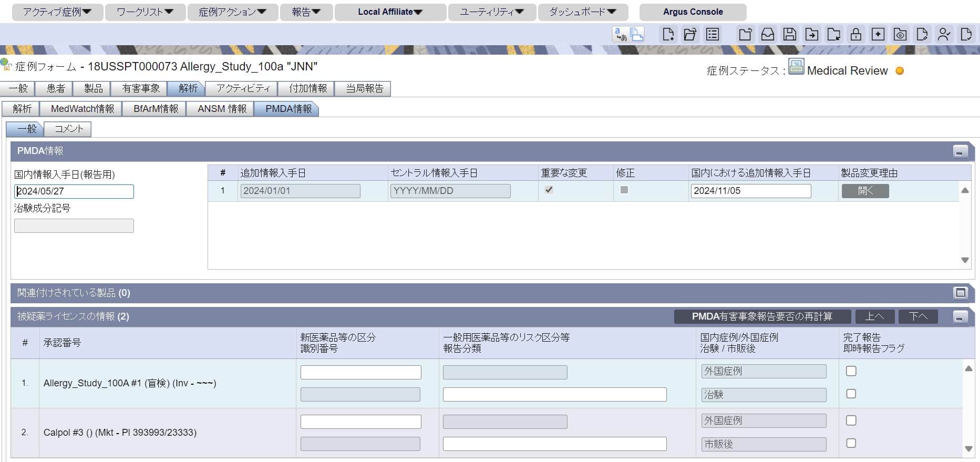
Task: Click the 下へ button
Action: pos(918,316)
